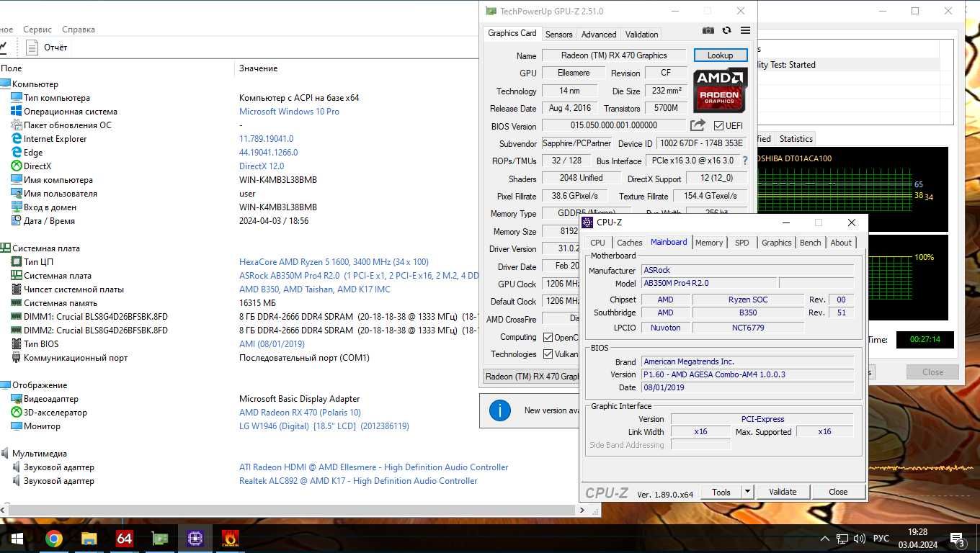Open the notification center icon
Image resolution: width=980 pixels, height=553 pixels.
click(958, 539)
